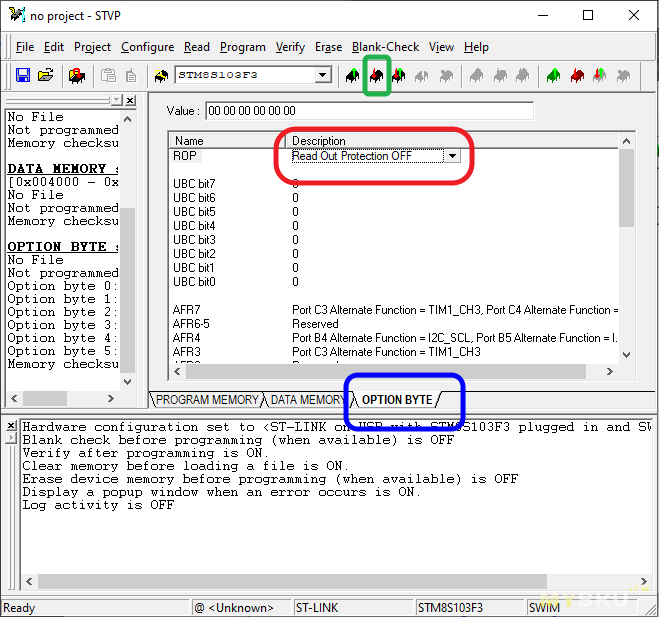
Task: Expand the Read Out Protection dropdown
Action: (x=452, y=156)
